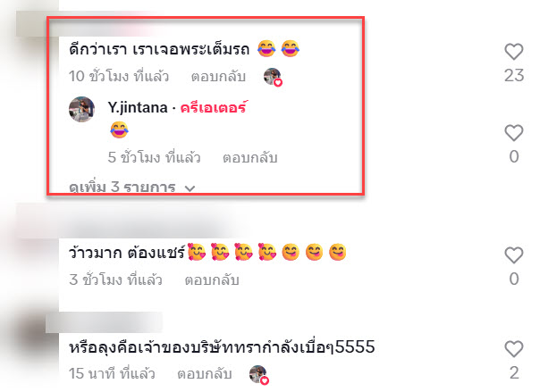Reply to Y.jintana's 5 ชั่วโมง comment
548x392 pixels.
(x=250, y=158)
